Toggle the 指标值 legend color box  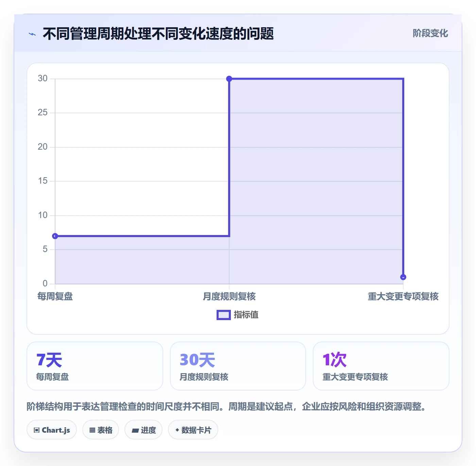pos(224,315)
